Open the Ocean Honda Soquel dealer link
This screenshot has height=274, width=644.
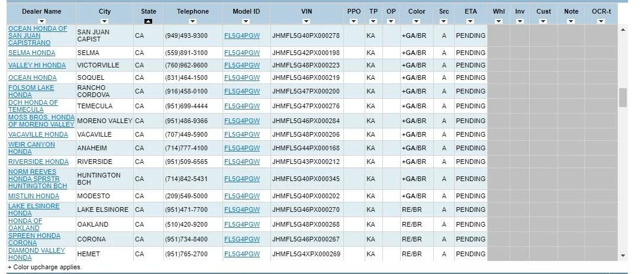(x=33, y=78)
